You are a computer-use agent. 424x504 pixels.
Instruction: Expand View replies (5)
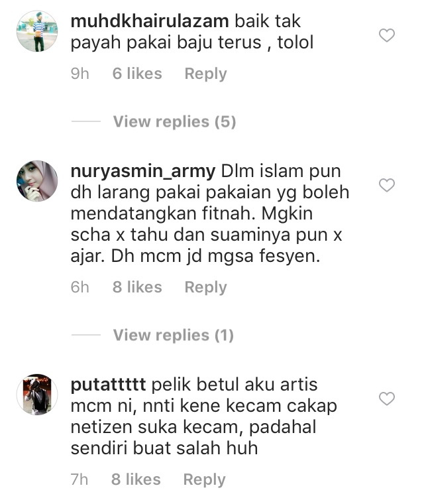coord(174,121)
